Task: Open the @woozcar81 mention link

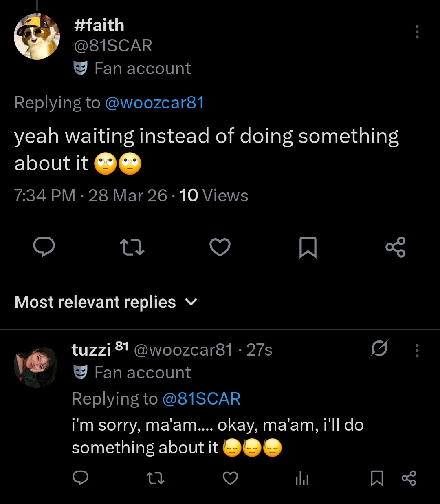Action: (154, 103)
